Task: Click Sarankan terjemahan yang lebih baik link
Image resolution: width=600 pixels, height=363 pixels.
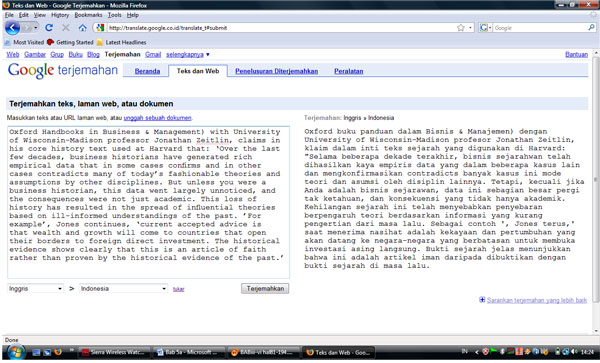Action: [537, 300]
